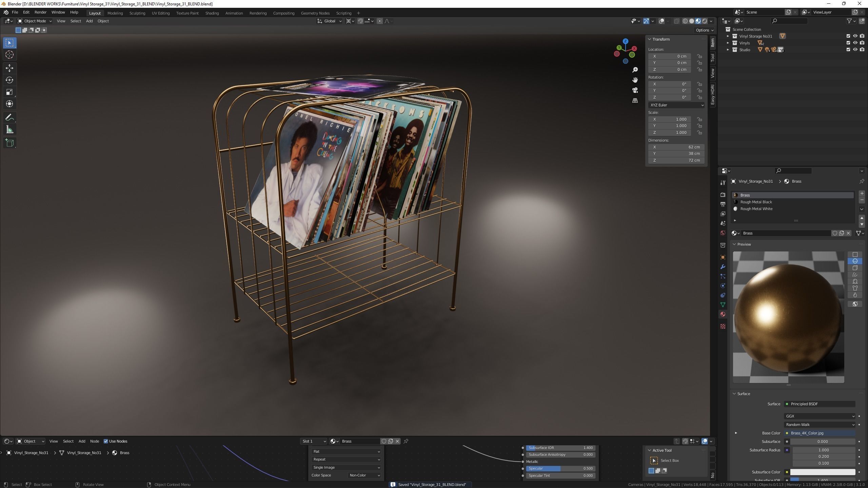Image resolution: width=868 pixels, height=488 pixels.
Task: Click Brass_4K_Color.jpg base color link
Action: click(820, 433)
